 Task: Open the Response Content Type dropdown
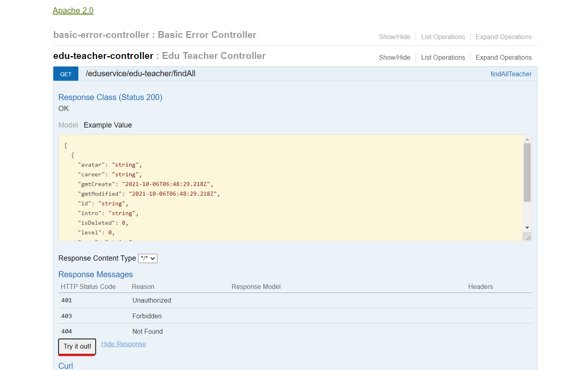tap(148, 258)
